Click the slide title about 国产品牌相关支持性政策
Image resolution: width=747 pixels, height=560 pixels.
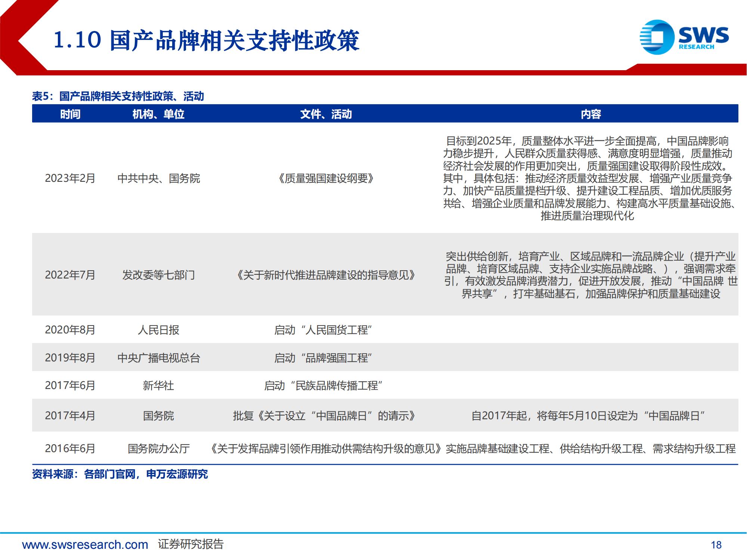[207, 40]
